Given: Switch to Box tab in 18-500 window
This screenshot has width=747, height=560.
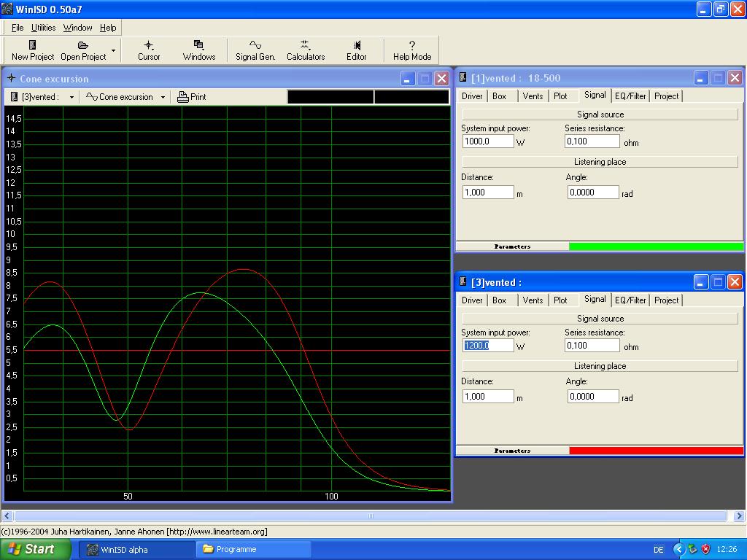Looking at the screenshot, I should pyautogui.click(x=499, y=96).
